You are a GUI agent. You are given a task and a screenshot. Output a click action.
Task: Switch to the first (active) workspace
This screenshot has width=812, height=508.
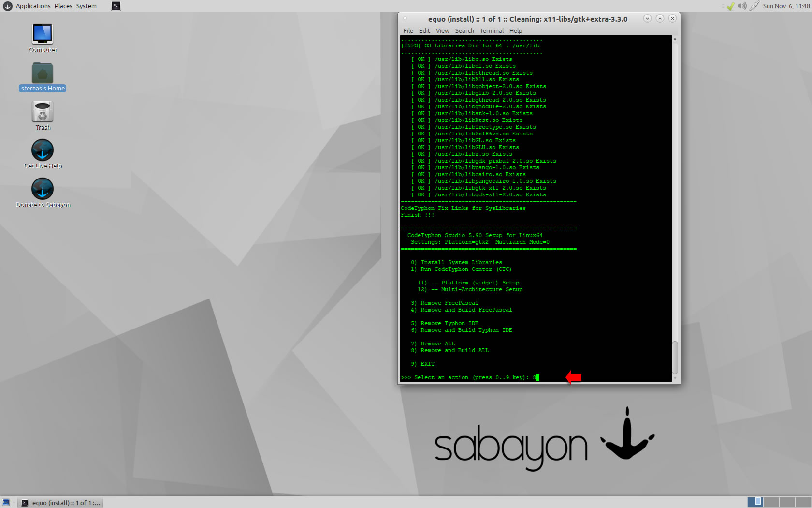[755, 502]
